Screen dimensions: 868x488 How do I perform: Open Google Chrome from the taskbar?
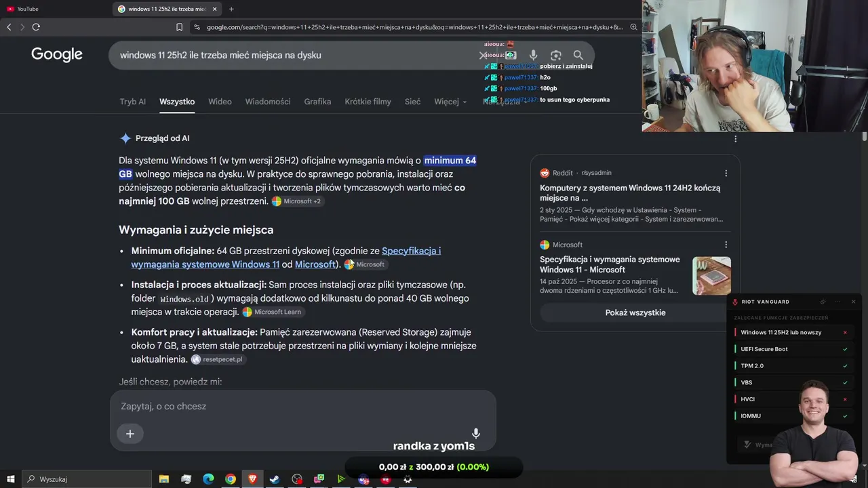231,479
